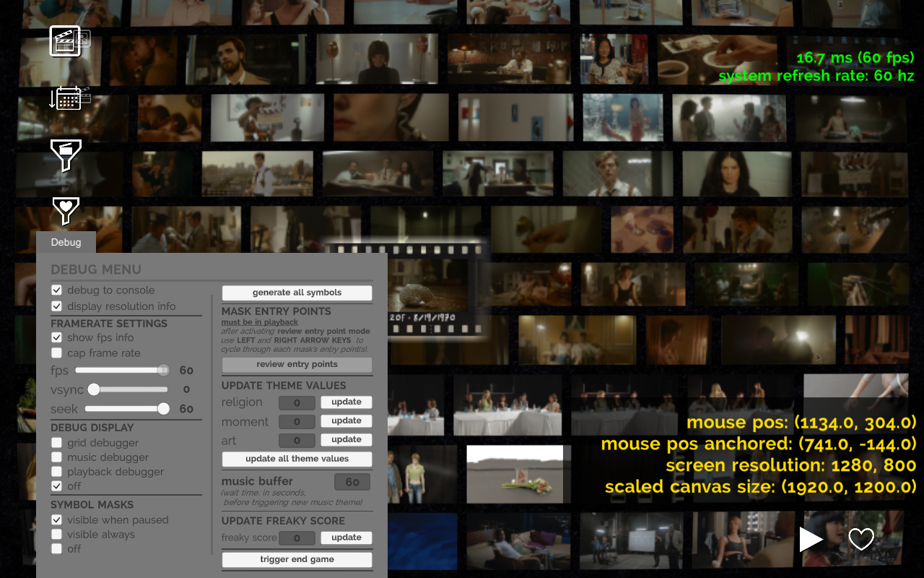Click the heart outline icon beside play
Viewport: 924px width, 578px height.
861,539
